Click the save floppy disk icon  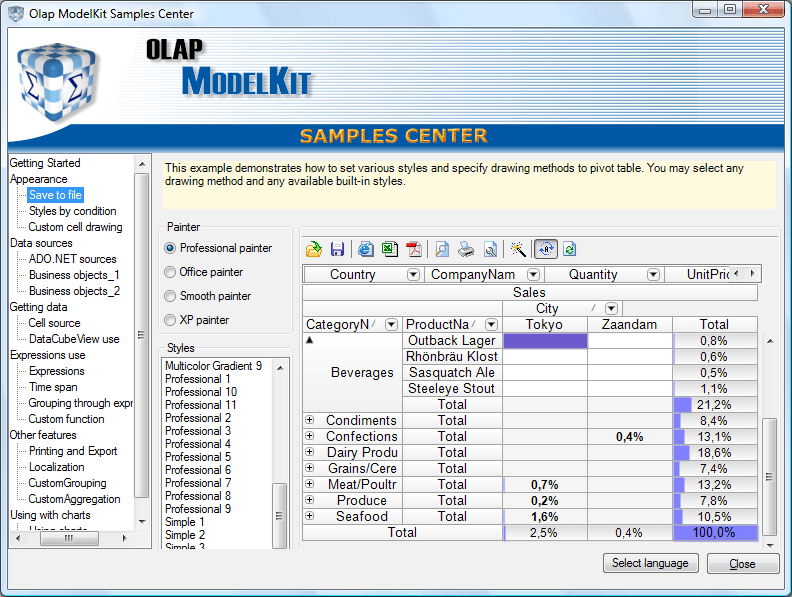tap(337, 249)
